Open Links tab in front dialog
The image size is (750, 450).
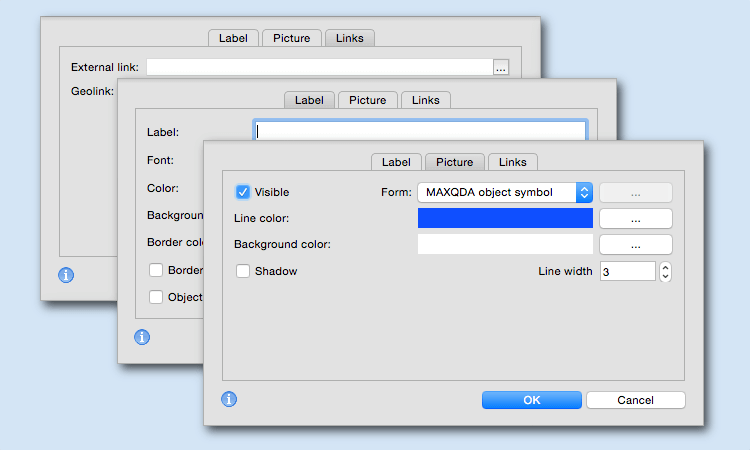coord(512,162)
